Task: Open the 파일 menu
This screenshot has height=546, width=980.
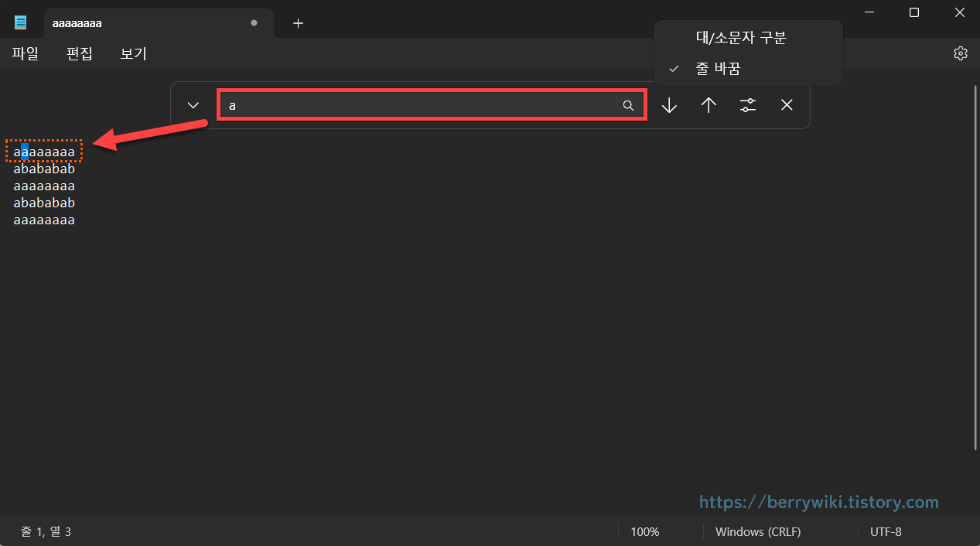Action: point(26,53)
